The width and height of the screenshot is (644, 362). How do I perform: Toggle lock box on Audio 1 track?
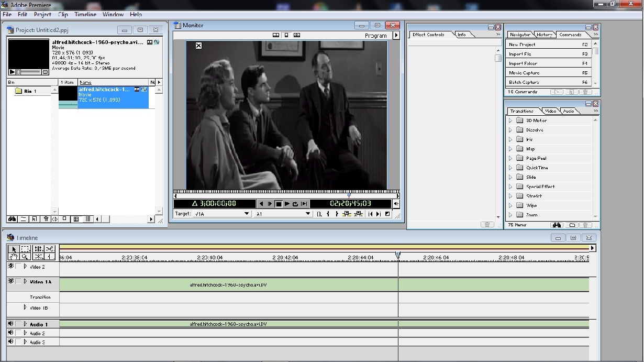18,324
